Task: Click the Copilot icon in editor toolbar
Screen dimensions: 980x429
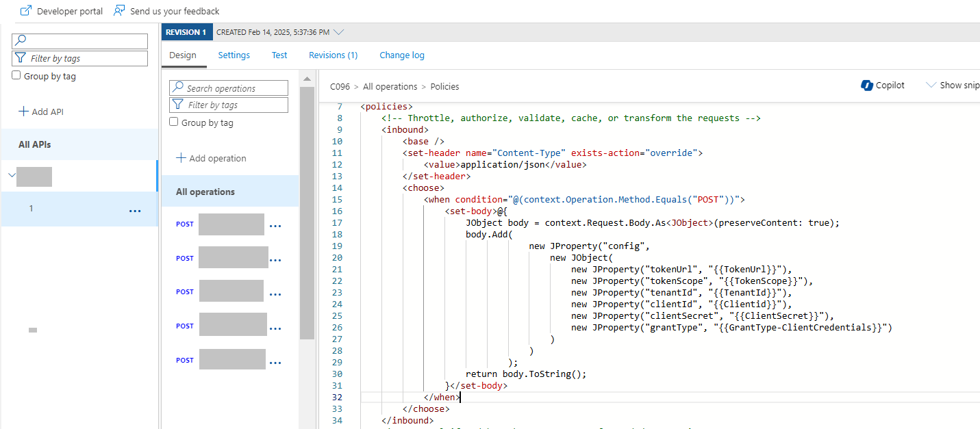Action: tap(867, 86)
